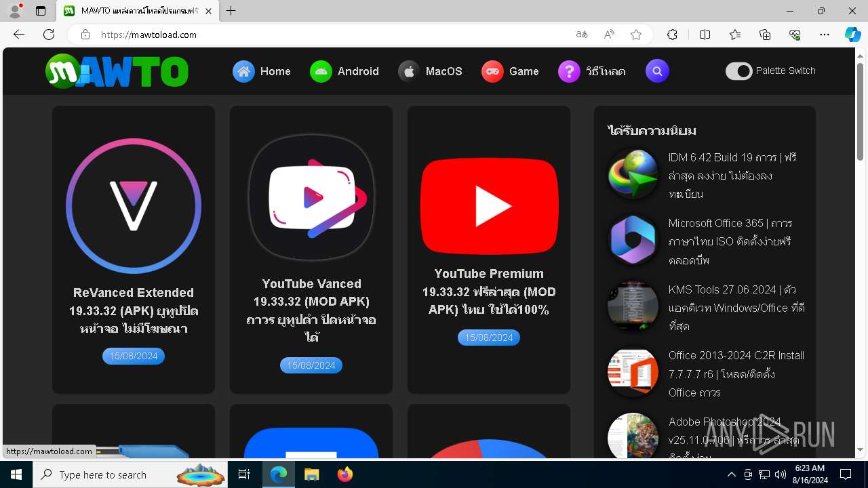
Task: Open YouTube Vanced 19.33.32 post title
Action: (311, 310)
